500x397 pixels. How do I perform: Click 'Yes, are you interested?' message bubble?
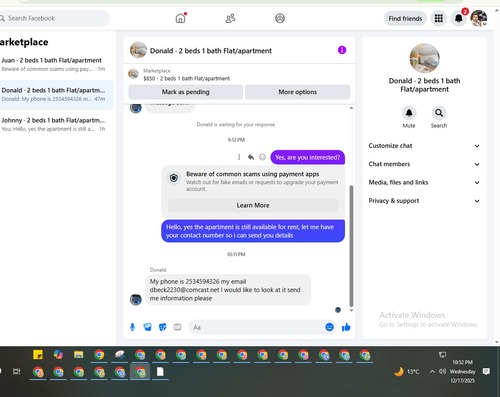pyautogui.click(x=307, y=157)
